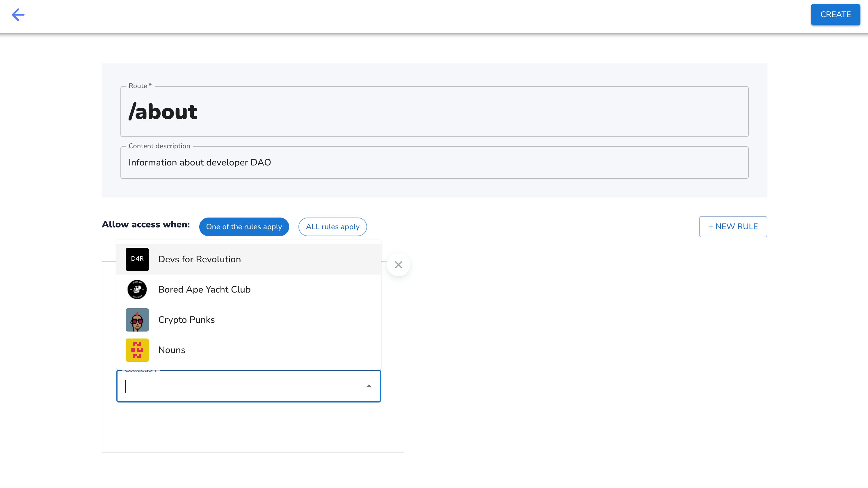
Task: Collapse the Collection dropdown arrow
Action: pyautogui.click(x=369, y=386)
